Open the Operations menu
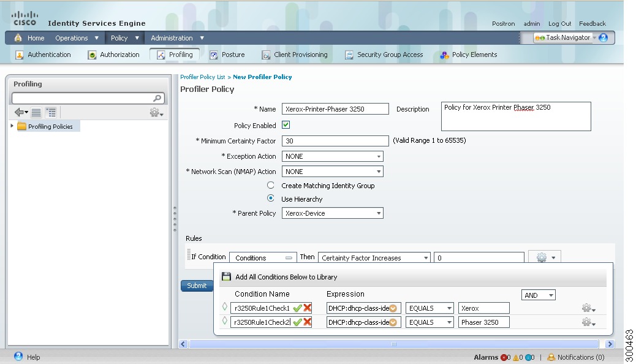This screenshot has width=636, height=364. [77, 38]
